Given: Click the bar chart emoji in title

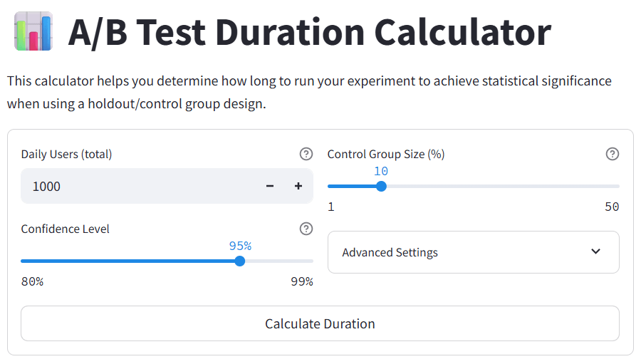Looking at the screenshot, I should pos(33,31).
